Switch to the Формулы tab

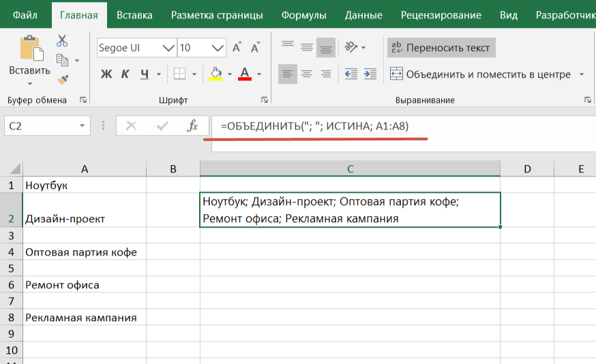[x=303, y=15]
